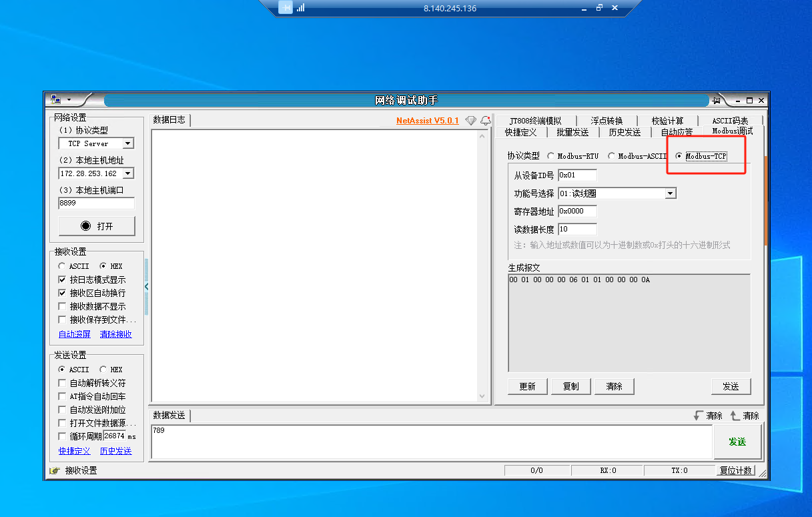Click the down-arrow 清除 icon above send box
The image size is (812, 517).
click(699, 416)
